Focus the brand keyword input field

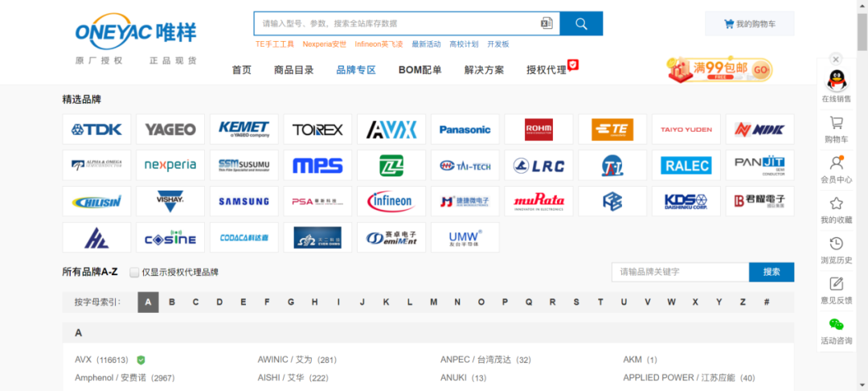681,272
